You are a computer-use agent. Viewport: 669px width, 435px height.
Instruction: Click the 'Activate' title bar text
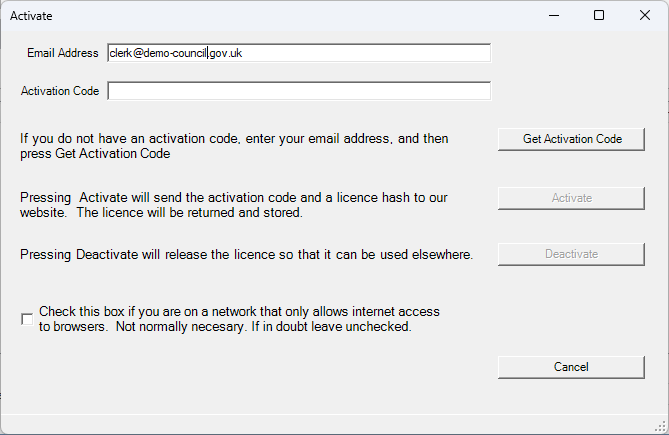[x=31, y=16]
